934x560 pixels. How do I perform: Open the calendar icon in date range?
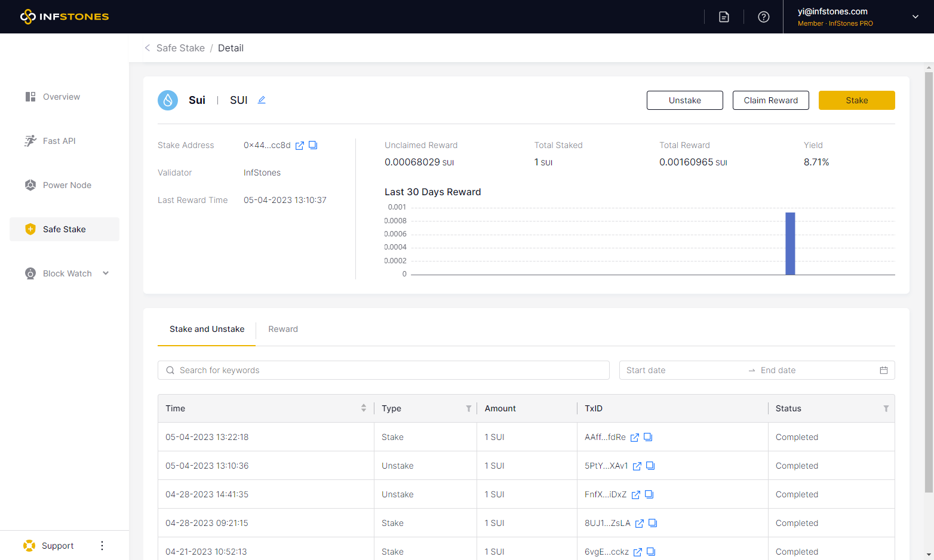pos(884,370)
